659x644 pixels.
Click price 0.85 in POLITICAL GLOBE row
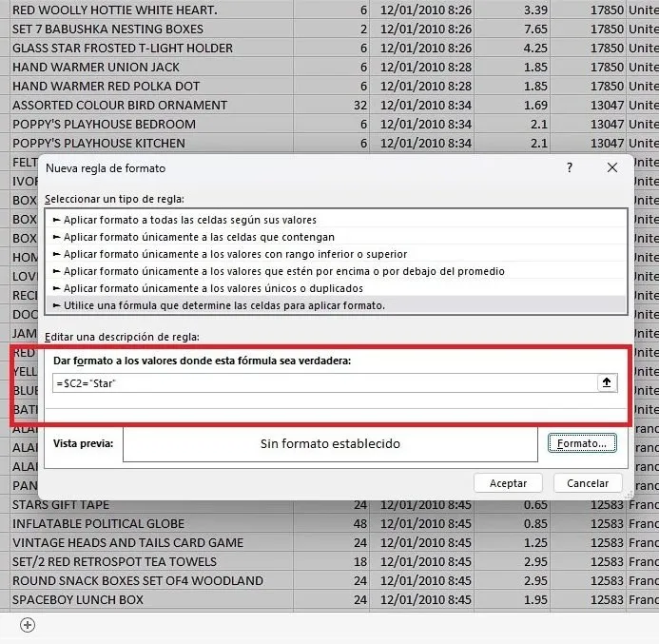pyautogui.click(x=513, y=524)
